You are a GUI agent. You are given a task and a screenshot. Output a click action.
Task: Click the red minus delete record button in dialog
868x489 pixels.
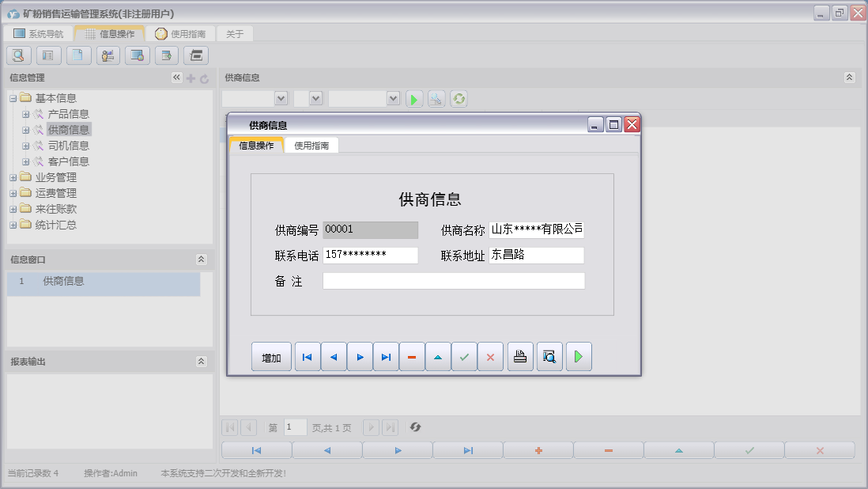pyautogui.click(x=412, y=357)
